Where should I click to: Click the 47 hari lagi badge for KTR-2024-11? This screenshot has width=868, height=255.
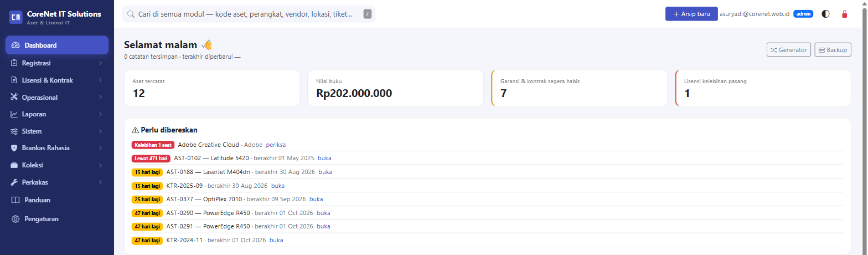pyautogui.click(x=147, y=240)
